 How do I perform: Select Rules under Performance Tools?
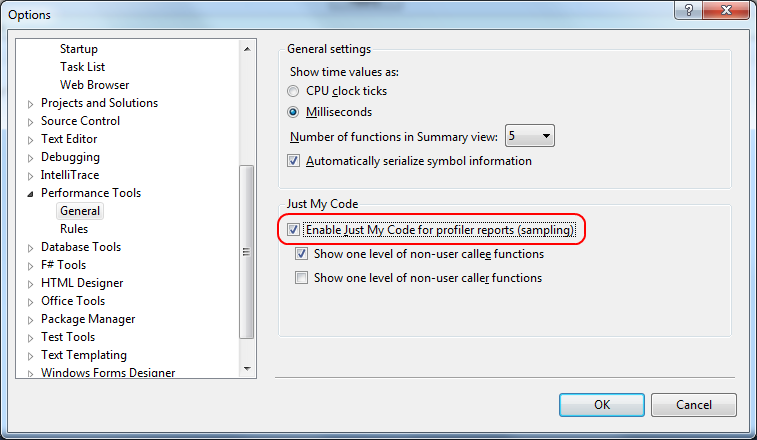[x=74, y=229]
